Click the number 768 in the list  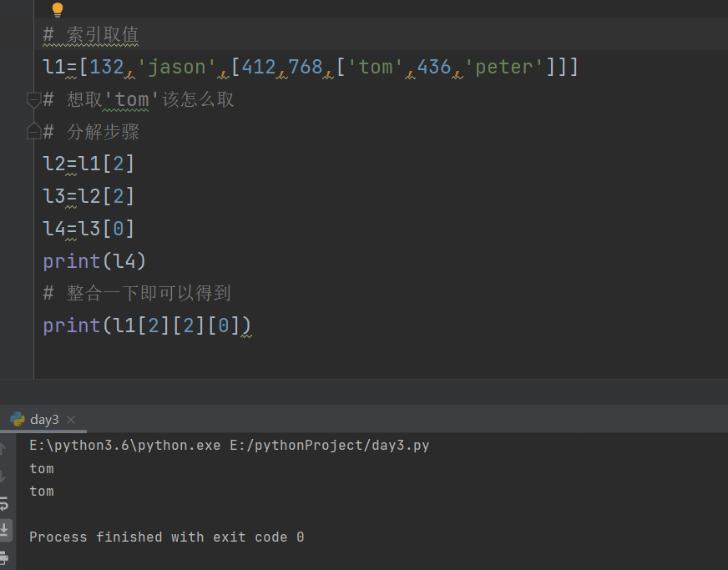(306, 68)
